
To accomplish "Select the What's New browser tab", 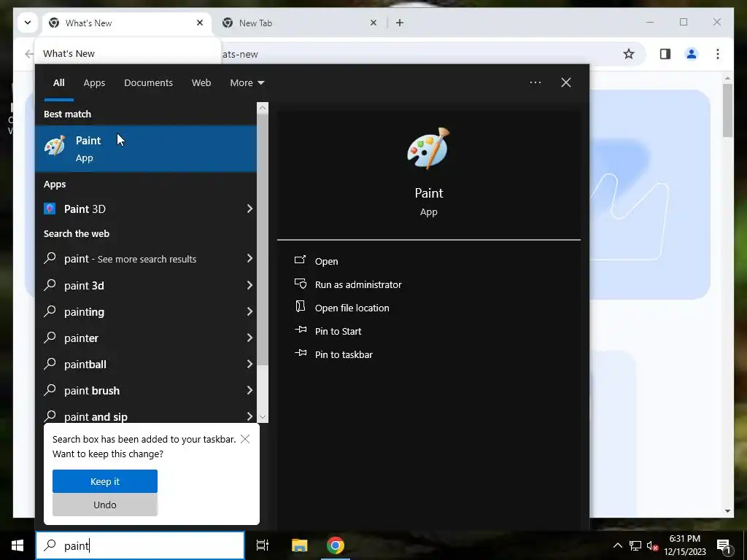I will click(x=127, y=23).
